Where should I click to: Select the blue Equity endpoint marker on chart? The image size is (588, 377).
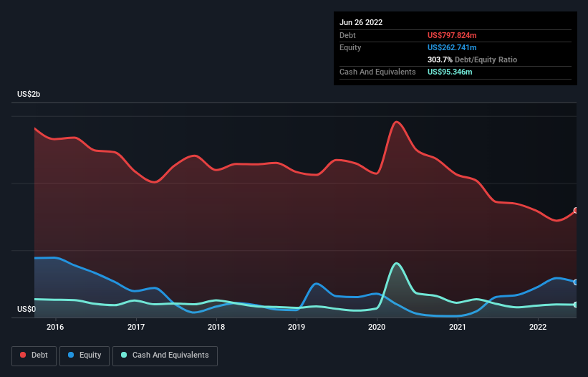tap(576, 282)
